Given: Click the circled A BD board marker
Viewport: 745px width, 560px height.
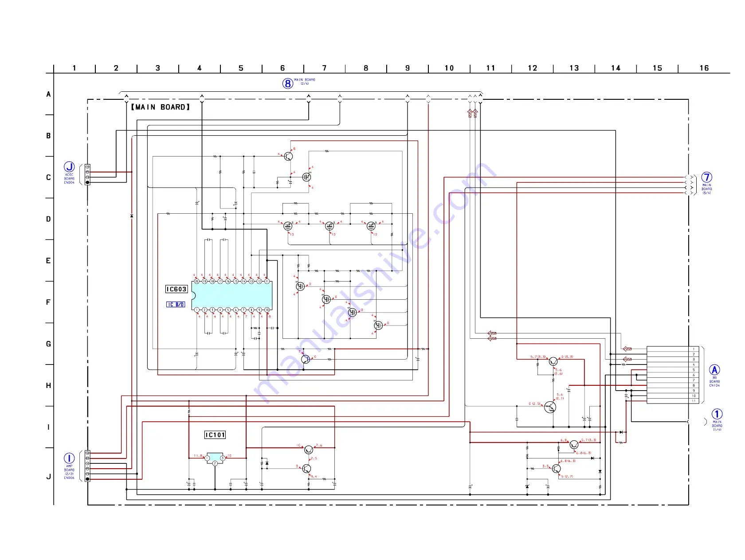Looking at the screenshot, I should (x=714, y=370).
